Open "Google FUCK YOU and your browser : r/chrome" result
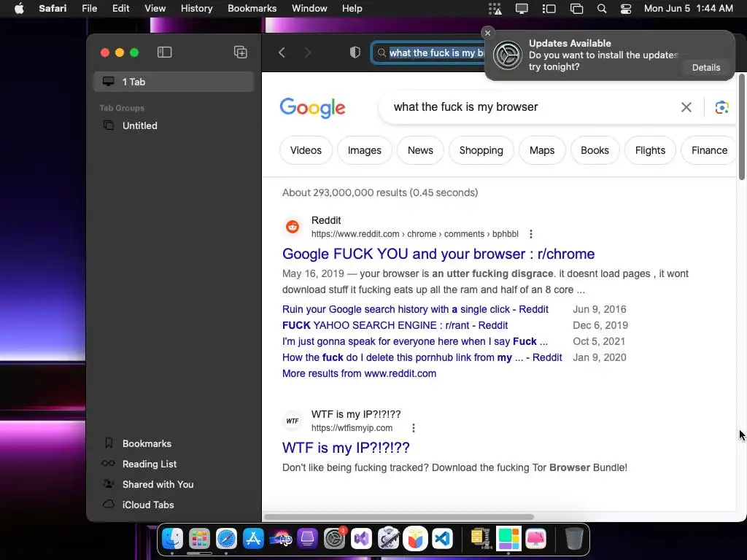Image resolution: width=747 pixels, height=560 pixels. pyautogui.click(x=438, y=254)
